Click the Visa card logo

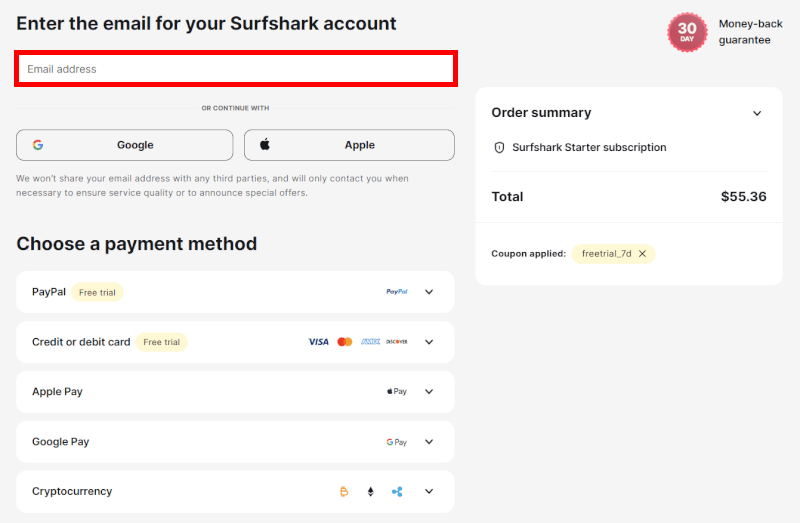pyautogui.click(x=319, y=342)
